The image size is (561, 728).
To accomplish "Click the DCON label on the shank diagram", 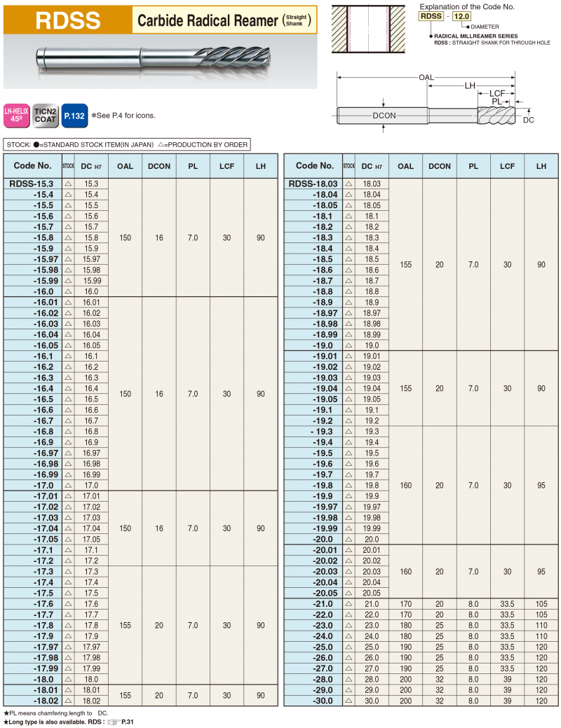I will tap(384, 115).
